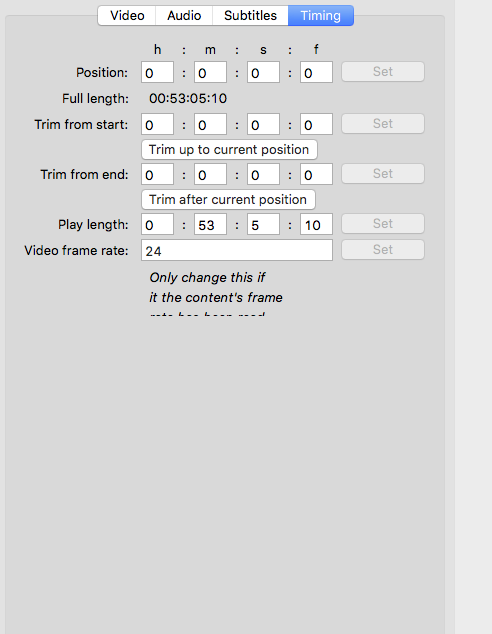Click Trim from end seconds field
The image size is (492, 634).
pyautogui.click(x=263, y=174)
